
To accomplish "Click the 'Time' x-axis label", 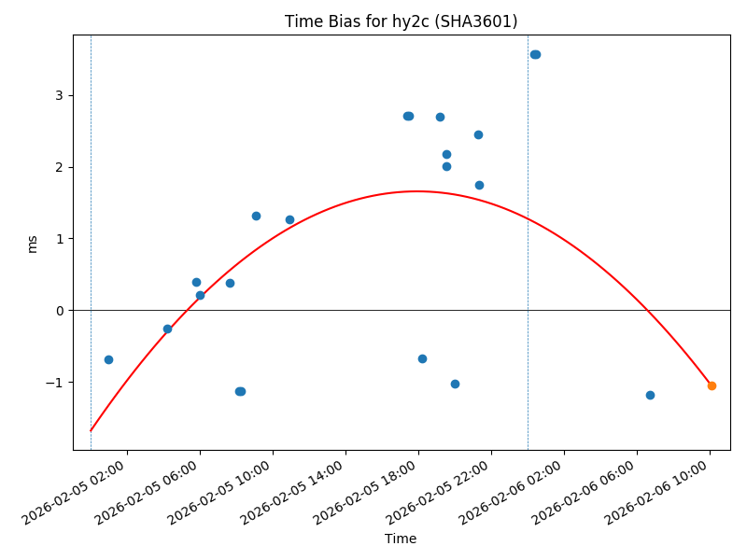I will tap(401, 539).
